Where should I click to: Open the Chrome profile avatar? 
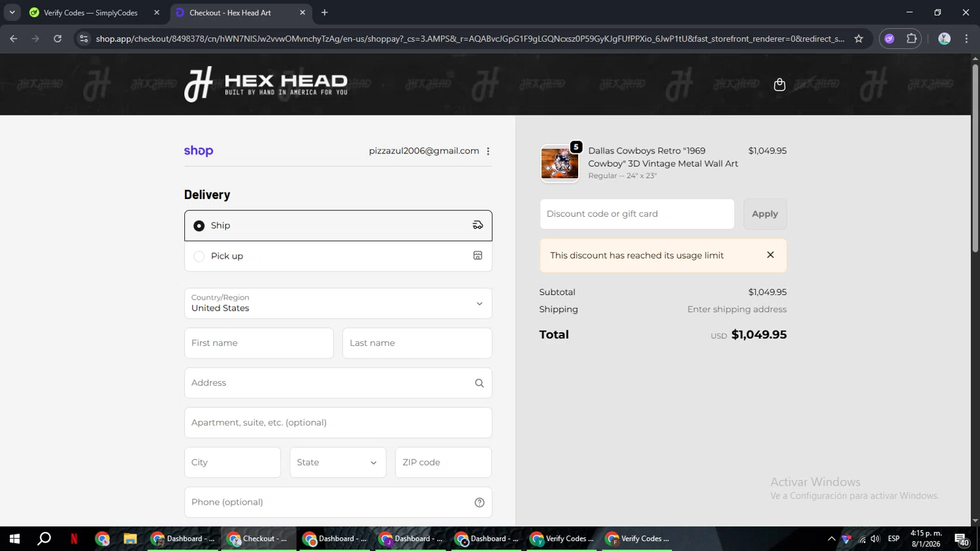(944, 39)
